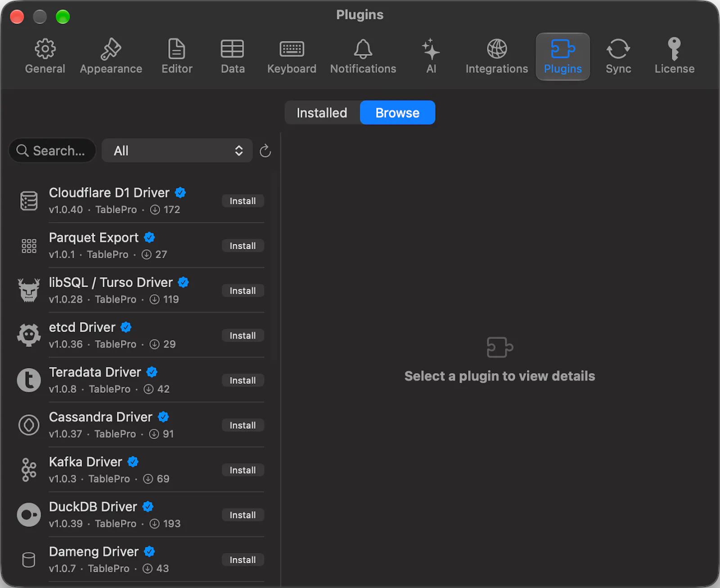Select the Plugins toolbar tab
The height and width of the screenshot is (588, 720).
click(562, 57)
